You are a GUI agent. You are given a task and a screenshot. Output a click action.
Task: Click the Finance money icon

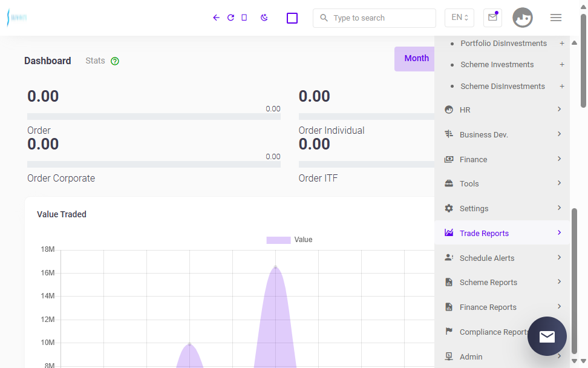pyautogui.click(x=449, y=159)
